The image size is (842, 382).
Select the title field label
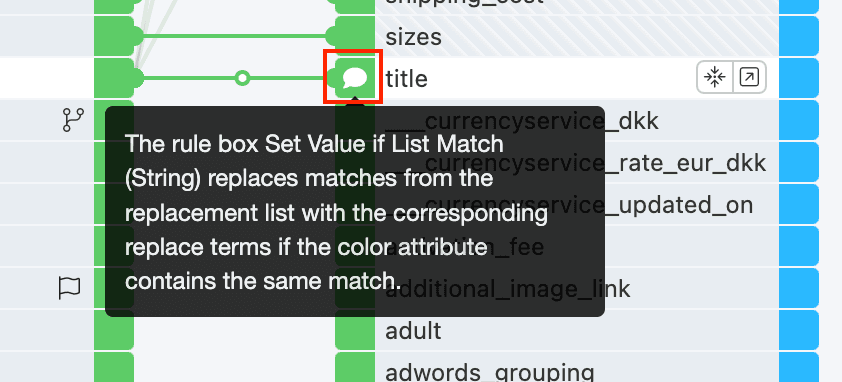tap(407, 79)
